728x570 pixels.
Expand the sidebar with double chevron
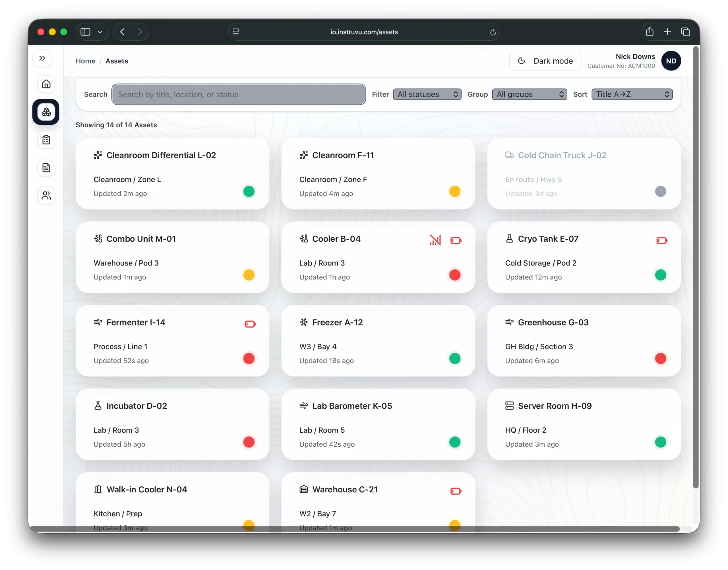click(x=42, y=58)
